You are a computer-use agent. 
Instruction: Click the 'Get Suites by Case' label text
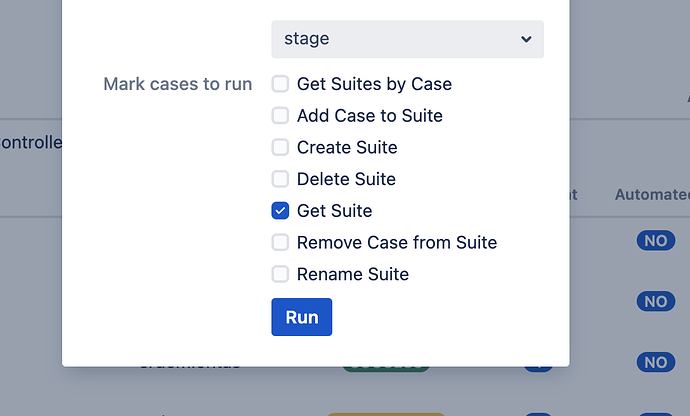tap(374, 84)
